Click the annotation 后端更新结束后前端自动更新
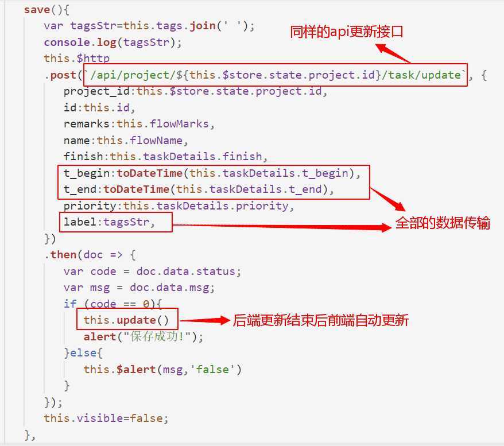This screenshot has width=504, height=446. pyautogui.click(x=320, y=320)
